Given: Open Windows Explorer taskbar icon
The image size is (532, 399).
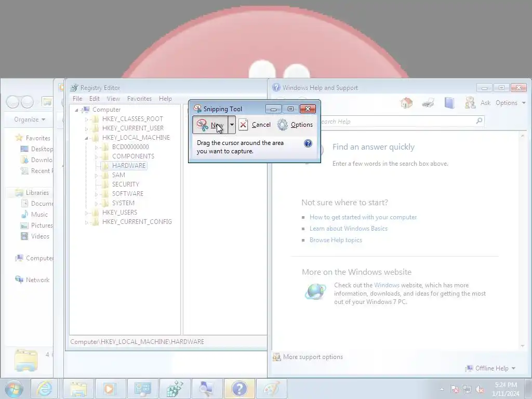Looking at the screenshot, I should (78, 389).
